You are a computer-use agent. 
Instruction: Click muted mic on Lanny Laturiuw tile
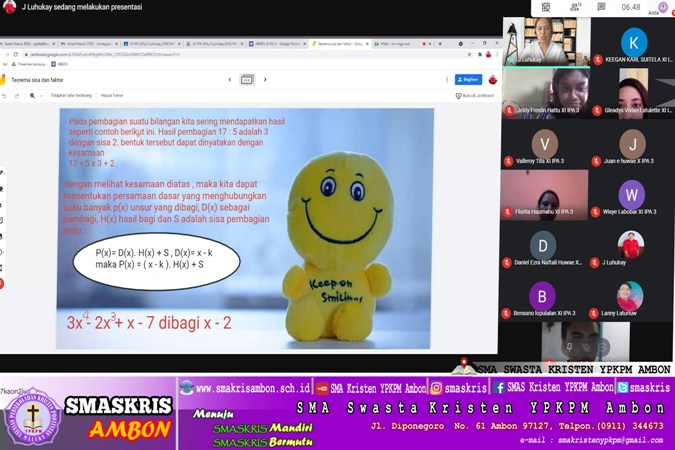point(594,313)
